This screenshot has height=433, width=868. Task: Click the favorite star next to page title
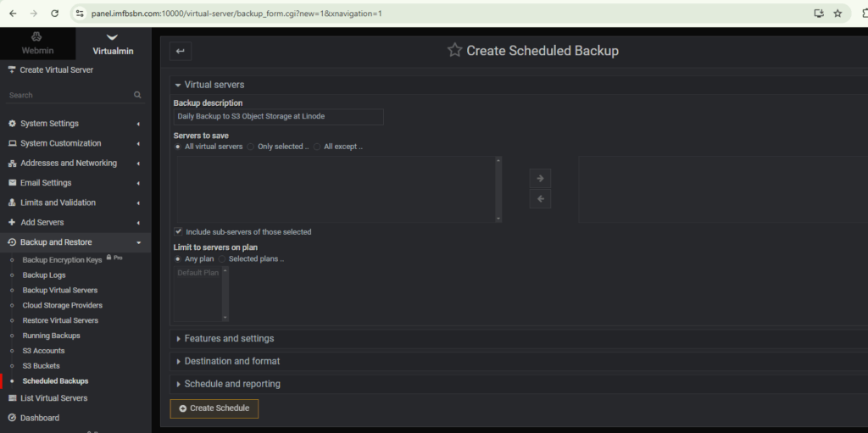click(455, 51)
